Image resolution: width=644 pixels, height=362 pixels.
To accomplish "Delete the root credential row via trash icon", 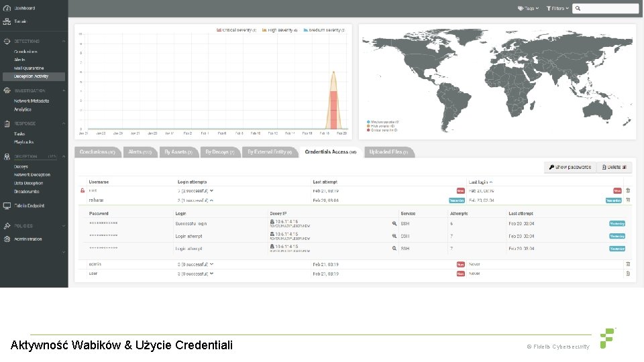I will [x=628, y=190].
